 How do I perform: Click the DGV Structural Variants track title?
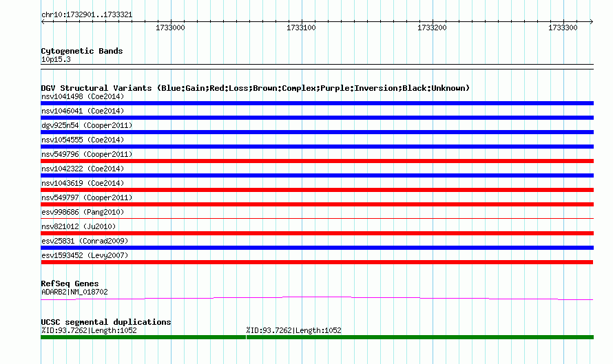click(x=256, y=88)
